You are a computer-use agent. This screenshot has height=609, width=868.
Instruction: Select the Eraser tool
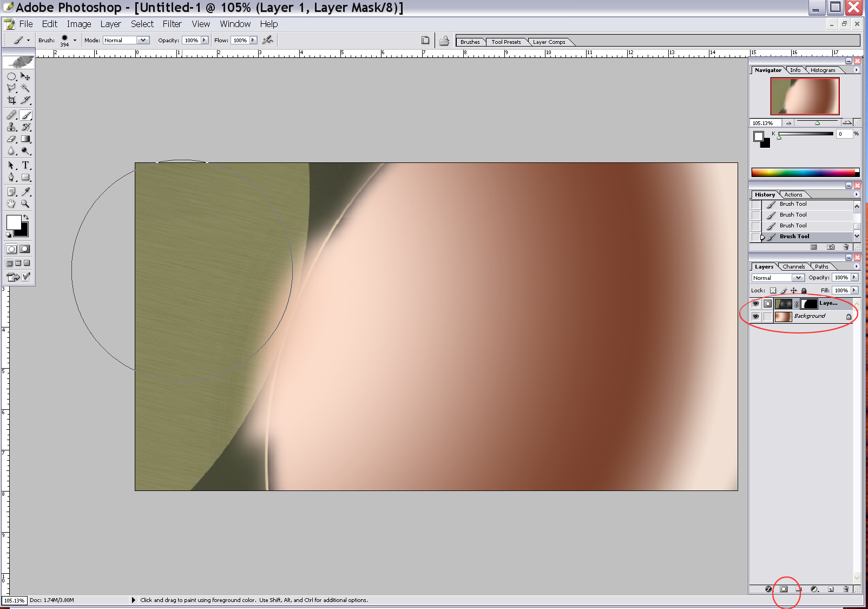pyautogui.click(x=11, y=139)
